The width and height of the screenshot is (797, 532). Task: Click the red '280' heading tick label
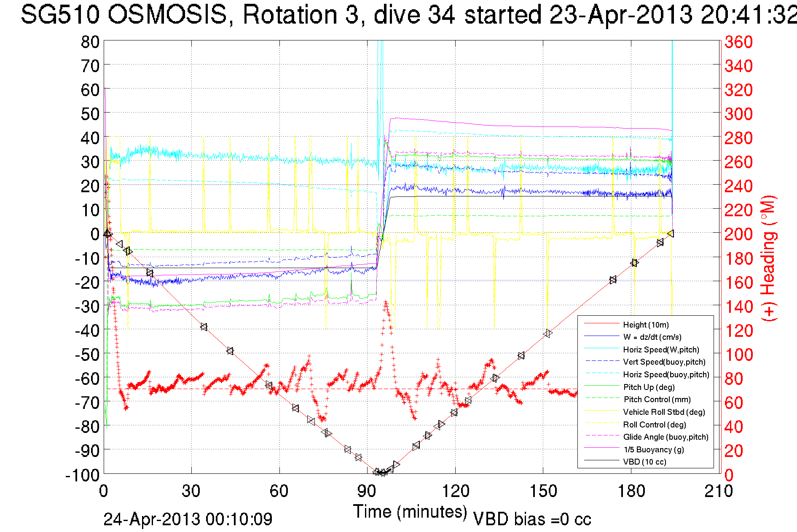[738, 138]
